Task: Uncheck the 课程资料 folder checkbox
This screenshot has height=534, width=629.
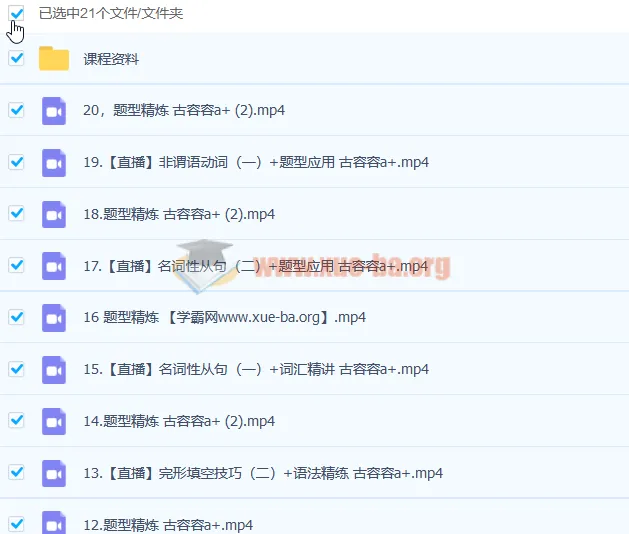Action: coord(16,58)
